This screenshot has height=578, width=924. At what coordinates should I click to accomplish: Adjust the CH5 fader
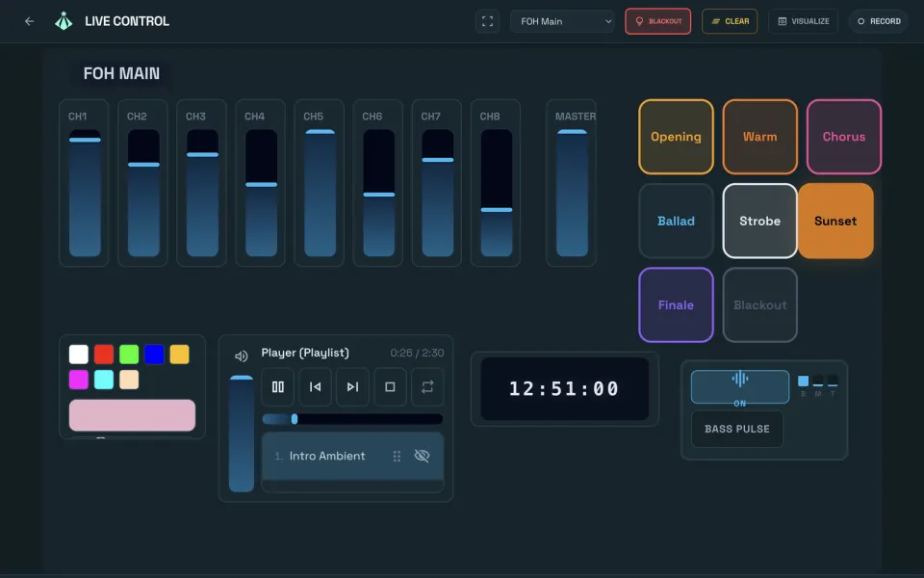click(x=320, y=193)
